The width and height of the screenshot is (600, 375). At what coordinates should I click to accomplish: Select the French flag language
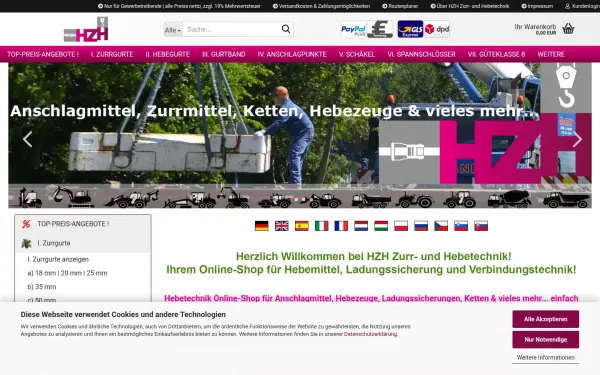coord(341,226)
